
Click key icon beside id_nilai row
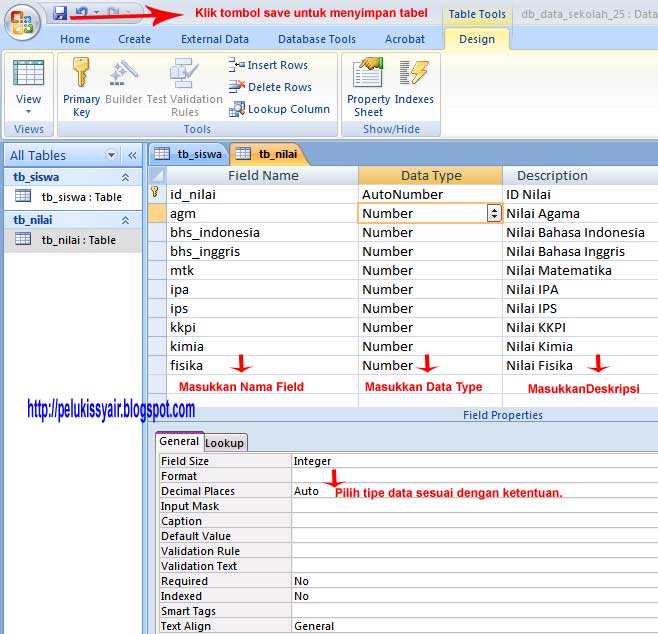point(155,192)
